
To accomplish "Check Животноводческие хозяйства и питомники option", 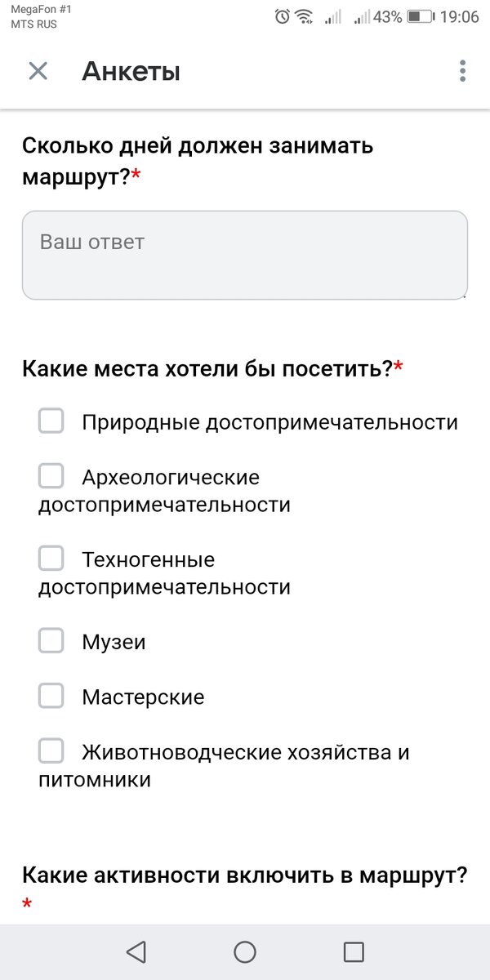I will coord(51,751).
